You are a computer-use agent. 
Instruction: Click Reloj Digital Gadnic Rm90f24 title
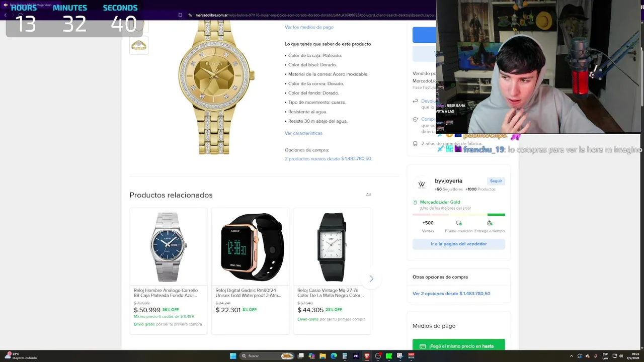click(x=250, y=293)
